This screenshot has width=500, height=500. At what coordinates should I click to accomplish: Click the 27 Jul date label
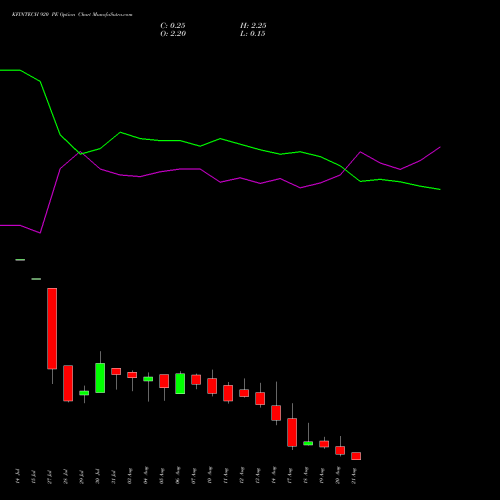[x=50, y=477]
